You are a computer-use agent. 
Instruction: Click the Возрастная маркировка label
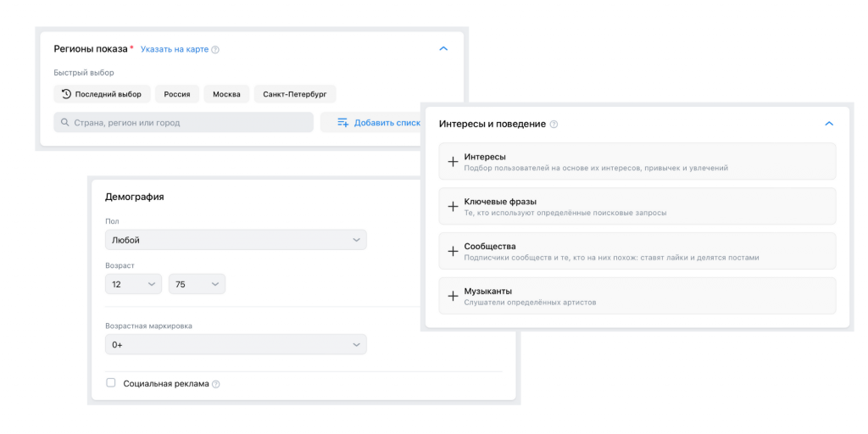click(x=149, y=326)
